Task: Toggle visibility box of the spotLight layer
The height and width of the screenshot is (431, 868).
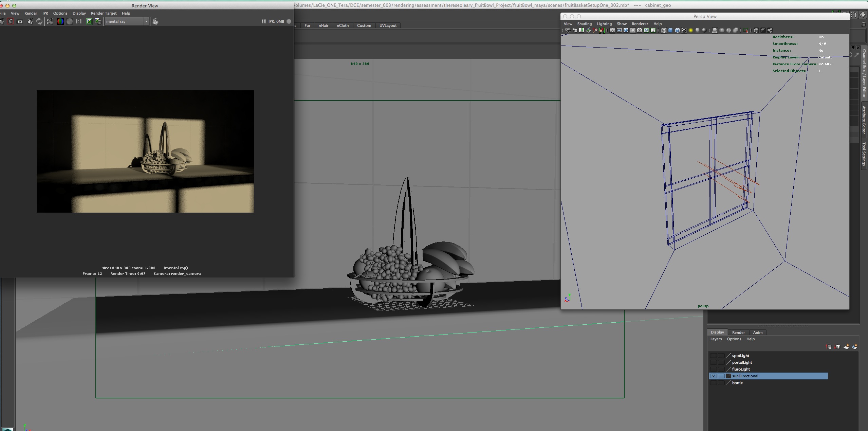Action: [713, 356]
